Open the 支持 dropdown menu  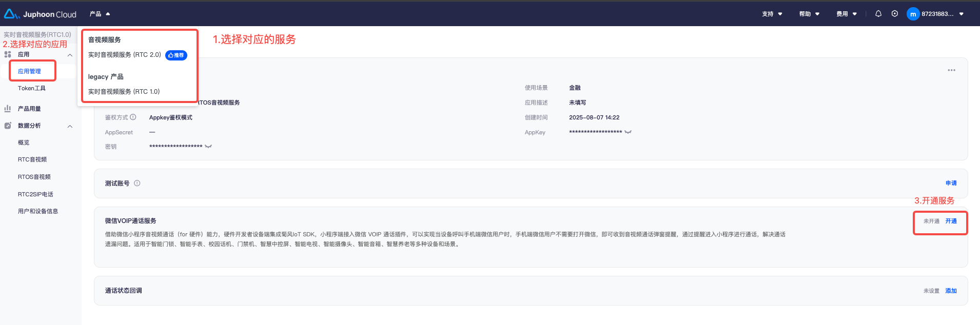[772, 14]
